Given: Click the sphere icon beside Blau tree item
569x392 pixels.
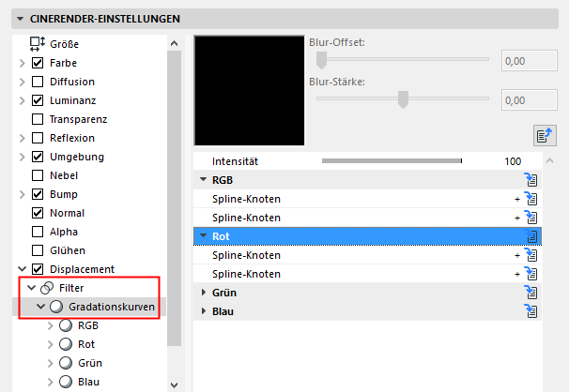Looking at the screenshot, I should click(x=66, y=382).
